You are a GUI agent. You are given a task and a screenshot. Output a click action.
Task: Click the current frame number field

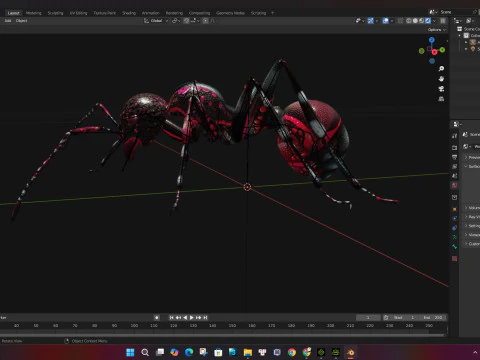(368, 318)
